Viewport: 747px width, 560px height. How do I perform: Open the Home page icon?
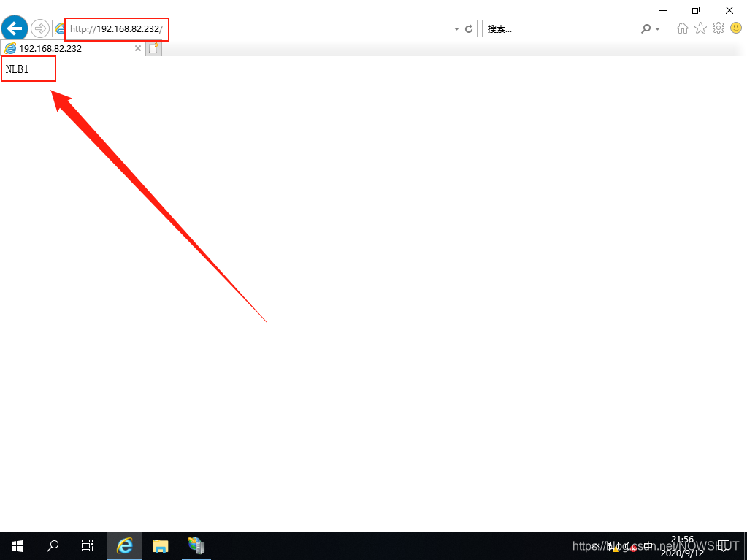click(x=683, y=28)
